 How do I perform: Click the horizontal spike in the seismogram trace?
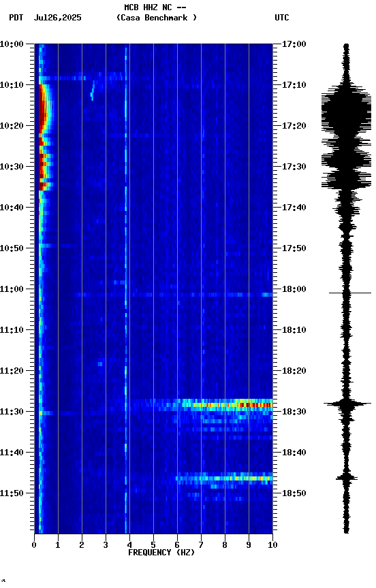coord(349,293)
